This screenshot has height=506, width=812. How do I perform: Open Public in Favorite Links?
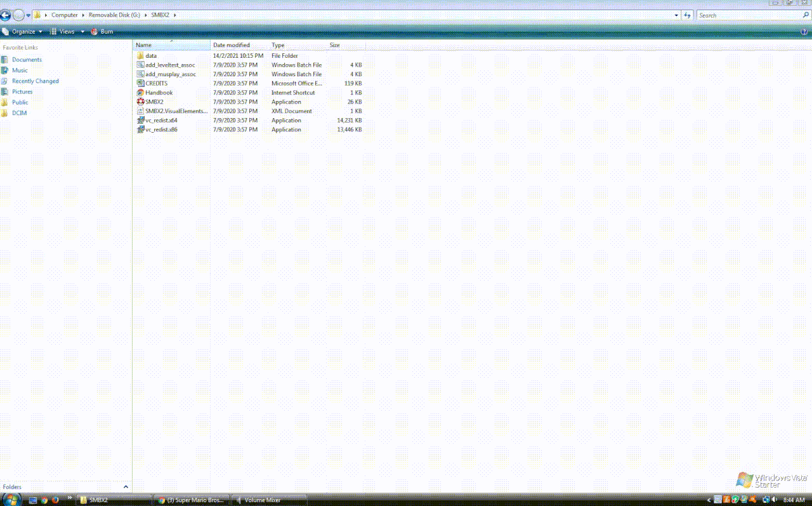pyautogui.click(x=20, y=102)
